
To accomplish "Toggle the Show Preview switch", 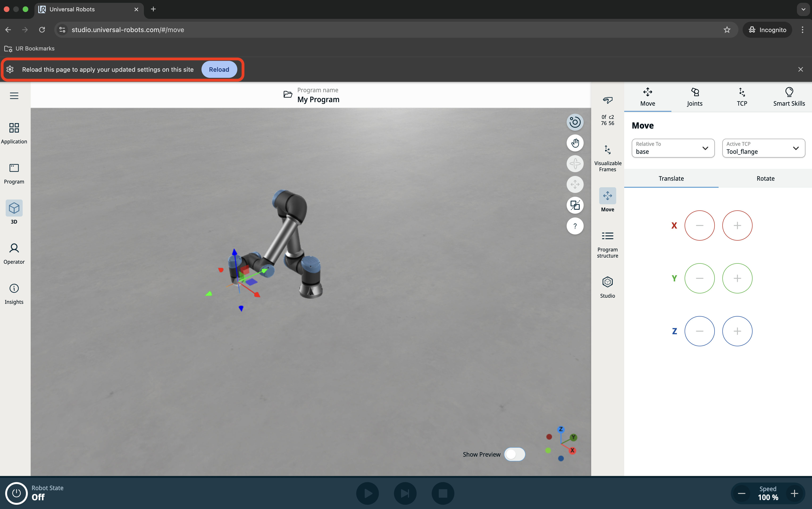I will point(514,454).
